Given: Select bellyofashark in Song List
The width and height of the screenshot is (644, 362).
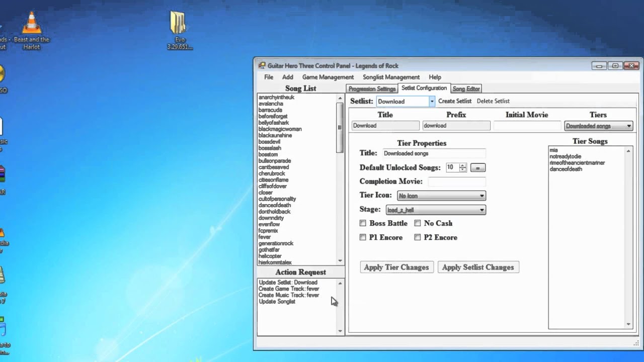Looking at the screenshot, I should coord(274,123).
